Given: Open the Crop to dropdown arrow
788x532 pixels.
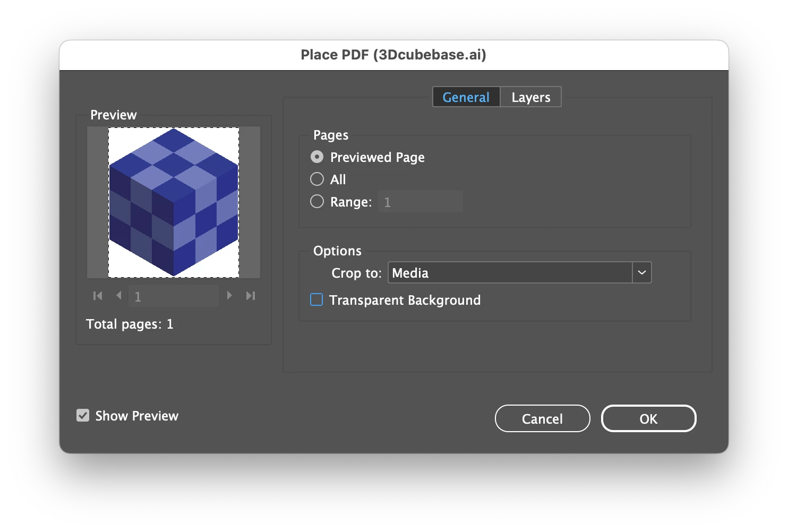Looking at the screenshot, I should pyautogui.click(x=642, y=273).
